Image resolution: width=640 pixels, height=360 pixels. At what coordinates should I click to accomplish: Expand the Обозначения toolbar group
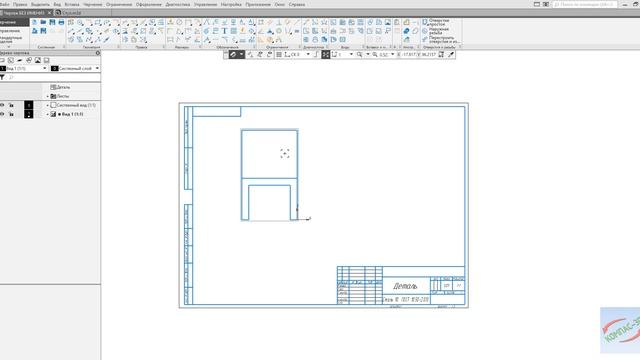(x=255, y=47)
